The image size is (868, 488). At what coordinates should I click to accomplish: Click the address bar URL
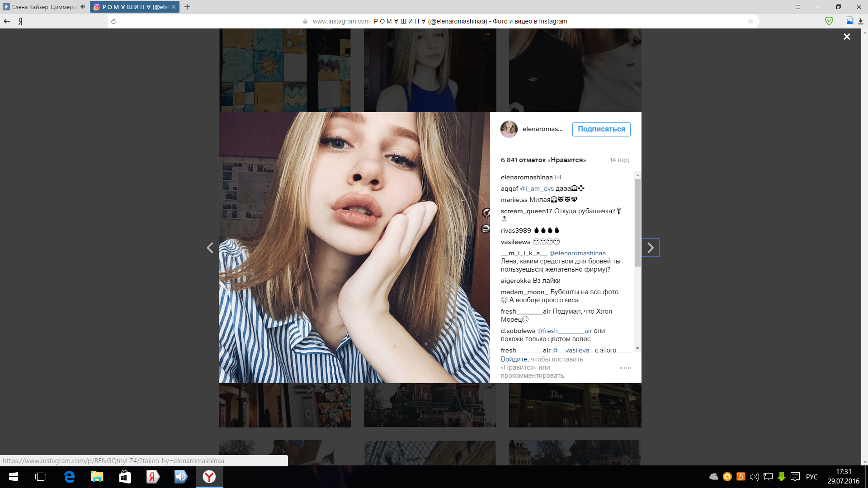pos(341,21)
